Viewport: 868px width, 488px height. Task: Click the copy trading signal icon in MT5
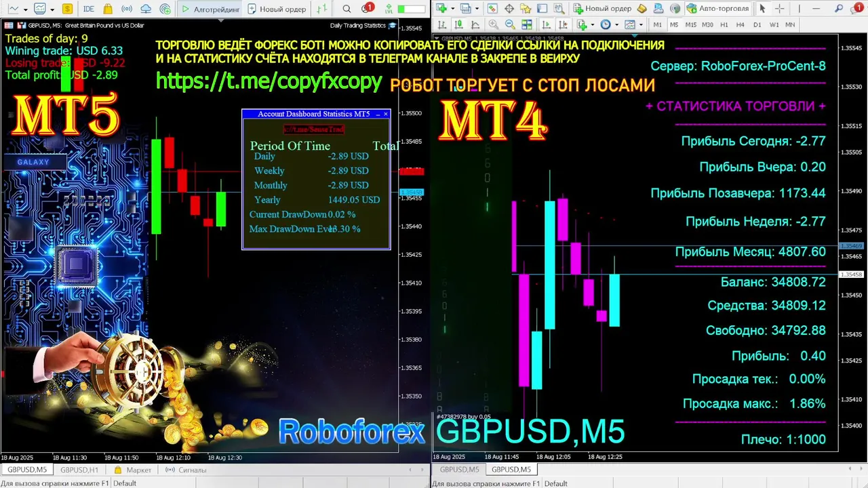165,9
